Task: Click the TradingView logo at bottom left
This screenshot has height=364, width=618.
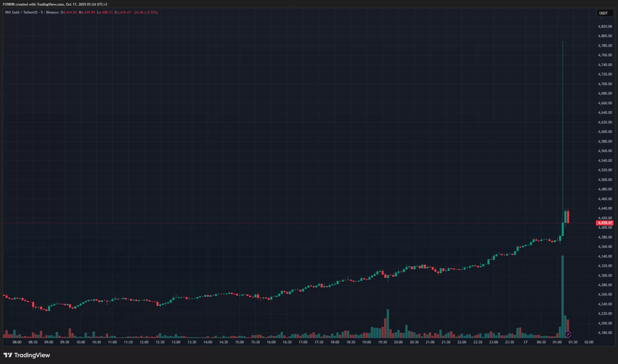Action: pyautogui.click(x=27, y=355)
